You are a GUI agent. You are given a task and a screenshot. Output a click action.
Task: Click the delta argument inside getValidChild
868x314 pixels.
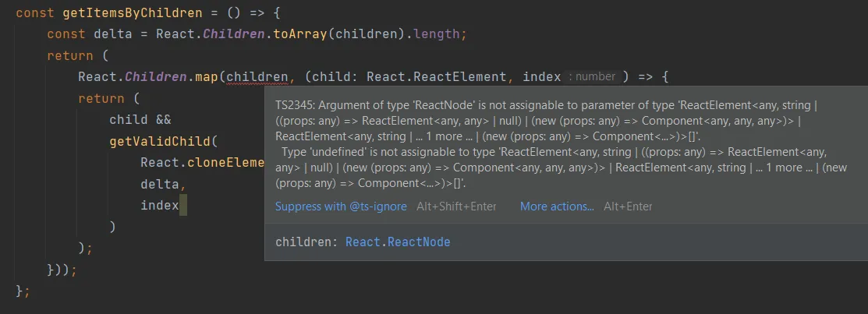click(160, 184)
